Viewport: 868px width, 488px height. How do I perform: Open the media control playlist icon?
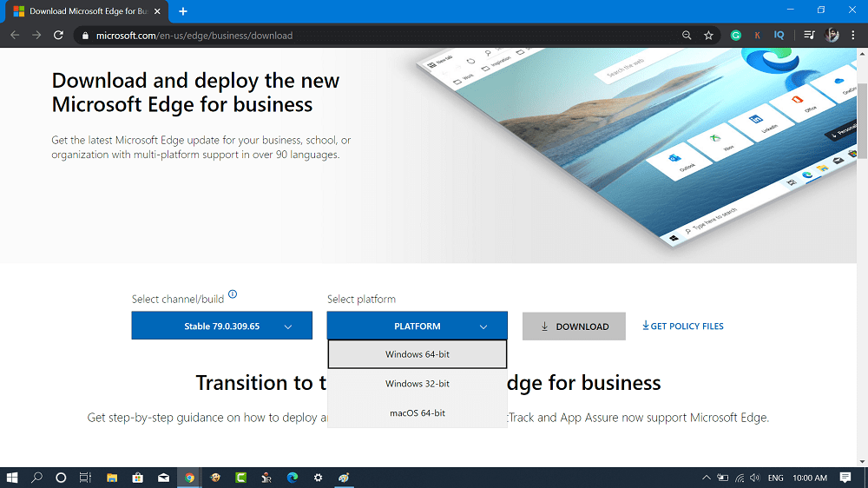(x=809, y=36)
